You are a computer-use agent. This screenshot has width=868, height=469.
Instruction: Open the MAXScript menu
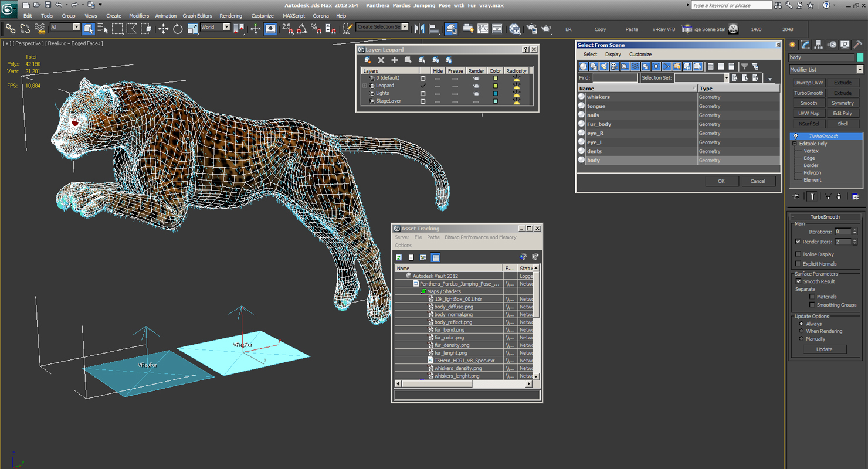tap(294, 16)
